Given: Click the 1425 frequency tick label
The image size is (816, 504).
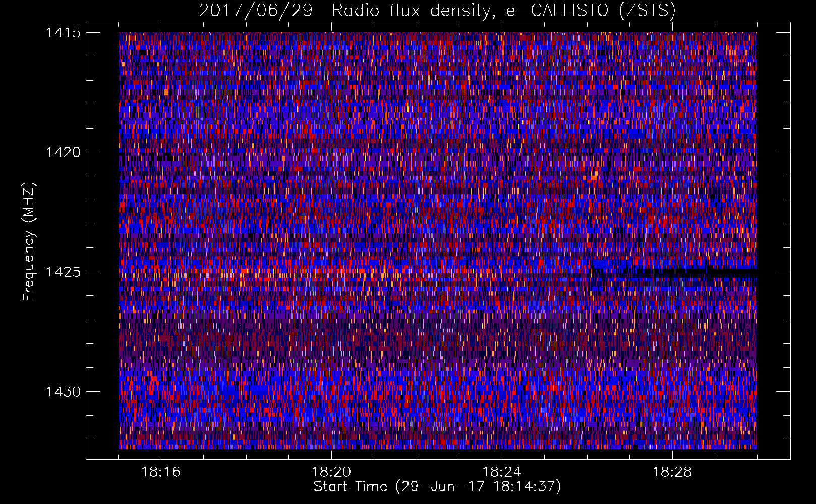Looking at the screenshot, I should tap(63, 272).
